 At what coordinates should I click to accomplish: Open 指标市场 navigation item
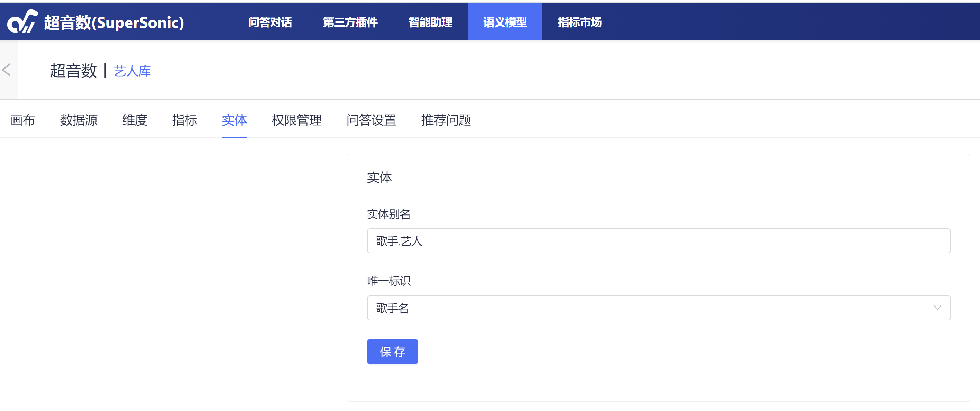(x=579, y=22)
